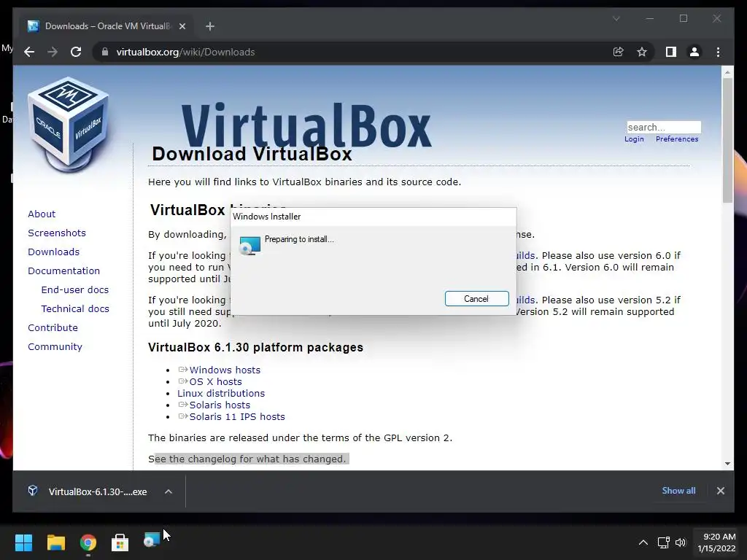Show hidden system tray icons
The image size is (747, 560).
[643, 542]
